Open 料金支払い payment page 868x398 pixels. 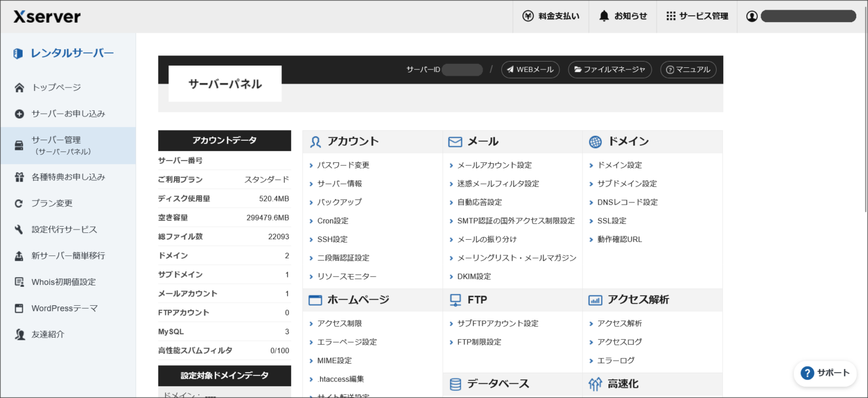click(551, 16)
